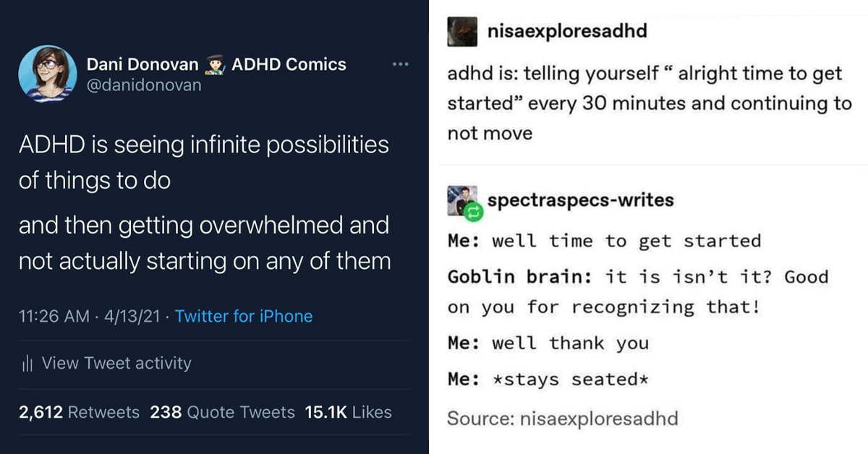The image size is (868, 454).
Task: Select the tweet body text about infinite possibilities
Action: click(x=203, y=199)
